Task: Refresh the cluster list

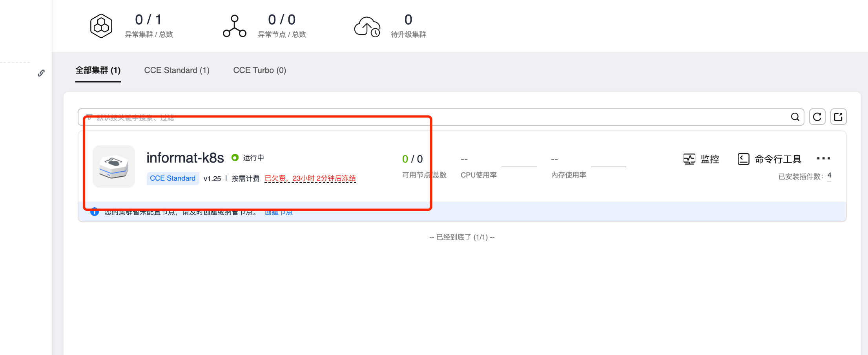Action: (817, 117)
